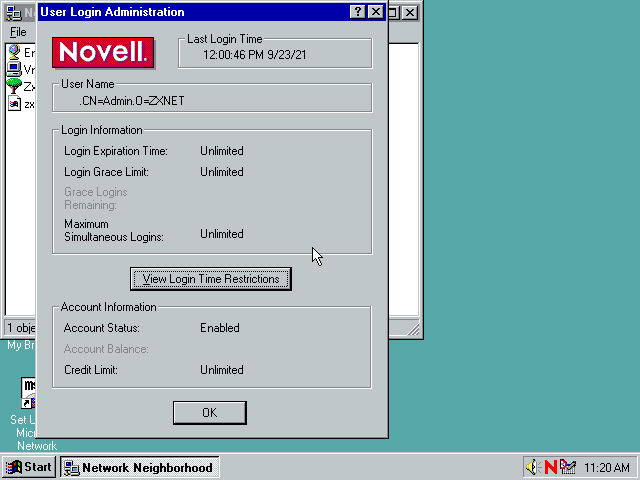Click Network Neighborhood title bar icon
The width and height of the screenshot is (640, 480).
13,13
